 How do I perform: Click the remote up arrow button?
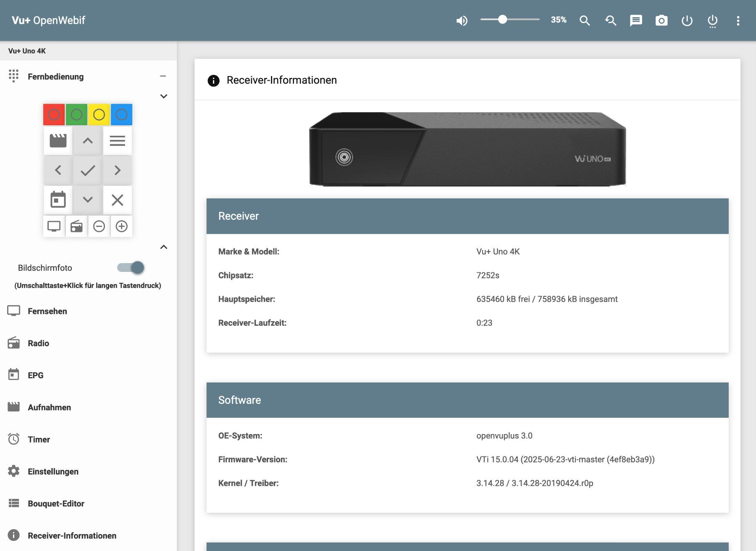click(x=88, y=141)
